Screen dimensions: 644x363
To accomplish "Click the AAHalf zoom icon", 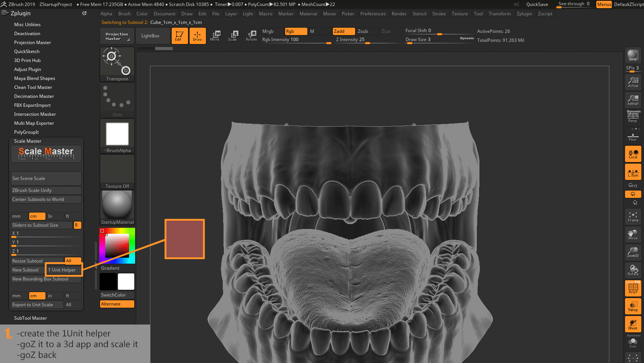I will tap(633, 100).
